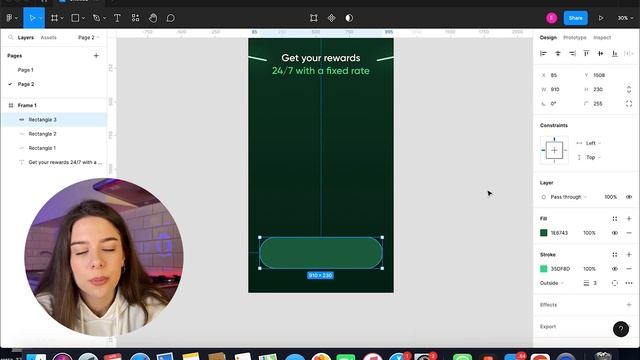Open Move tool options arrow
Image resolution: width=640 pixels, height=360 pixels.
41,18
